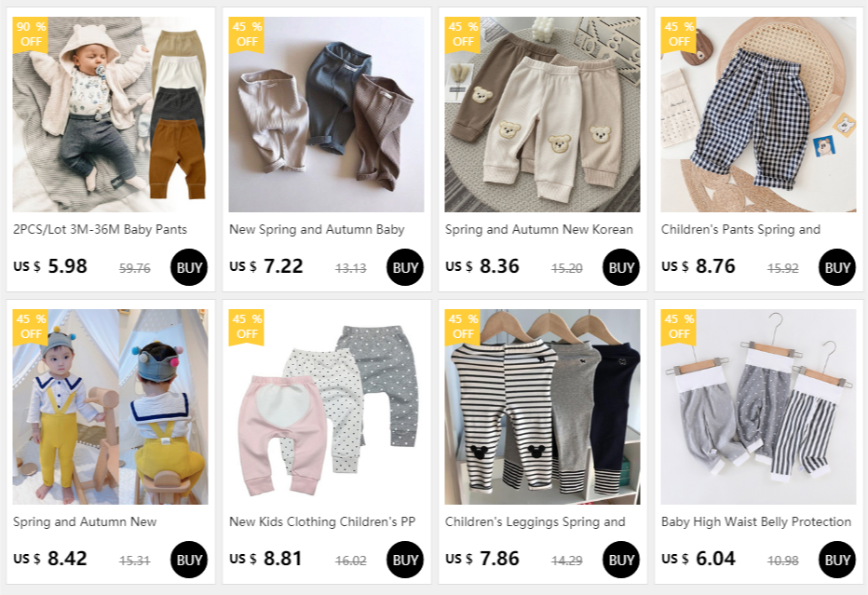Click the 90% OFF discount badge
This screenshot has width=868, height=595.
coord(31,34)
